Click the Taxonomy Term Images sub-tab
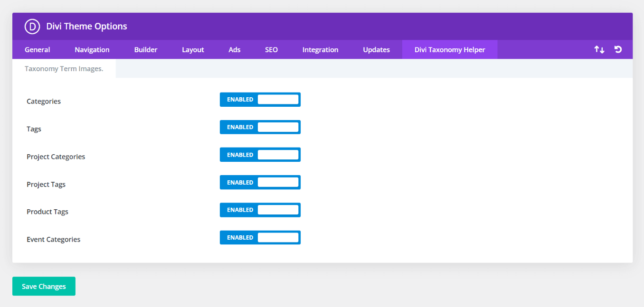This screenshot has width=644, height=307. coord(64,68)
